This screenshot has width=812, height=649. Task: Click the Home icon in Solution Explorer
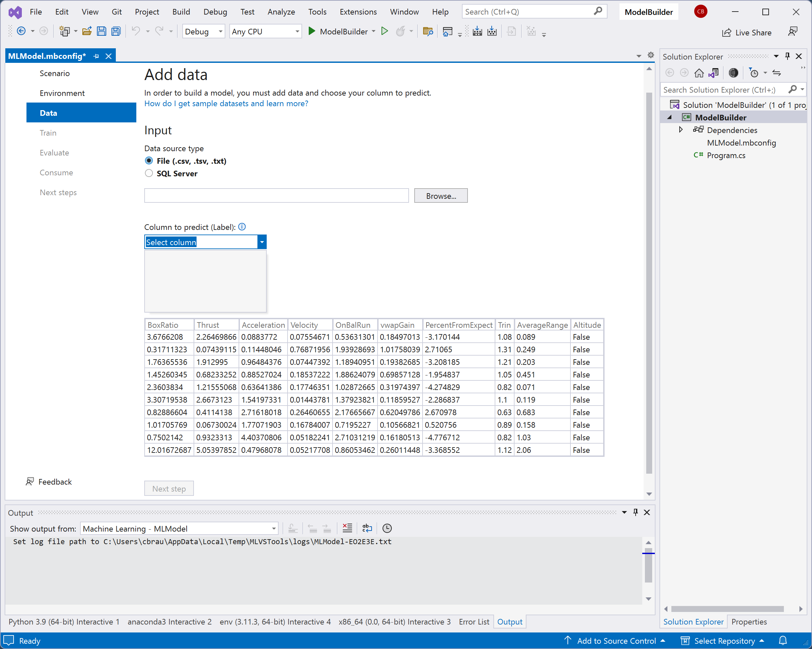(699, 73)
